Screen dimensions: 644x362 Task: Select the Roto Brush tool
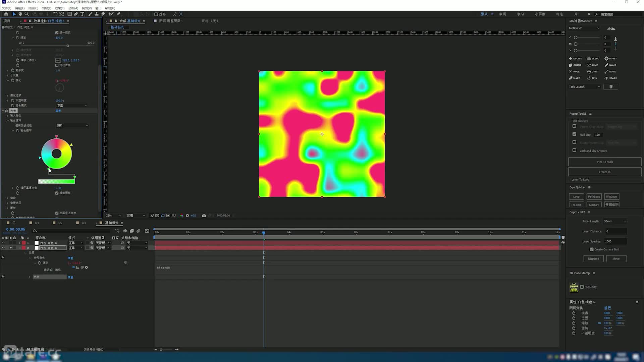(111, 14)
